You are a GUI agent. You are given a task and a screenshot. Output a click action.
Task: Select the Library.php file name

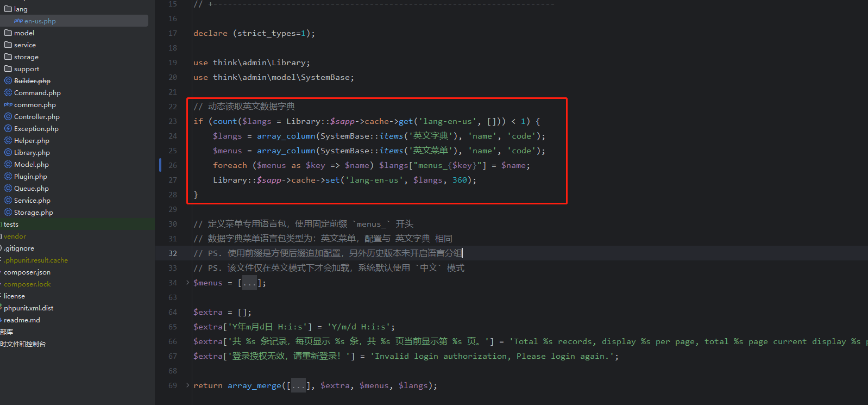click(32, 153)
